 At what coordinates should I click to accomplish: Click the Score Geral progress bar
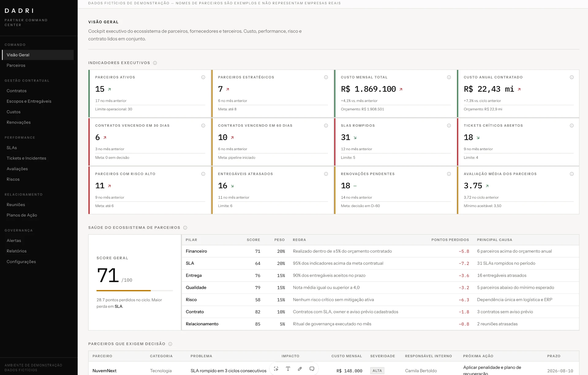point(135,290)
